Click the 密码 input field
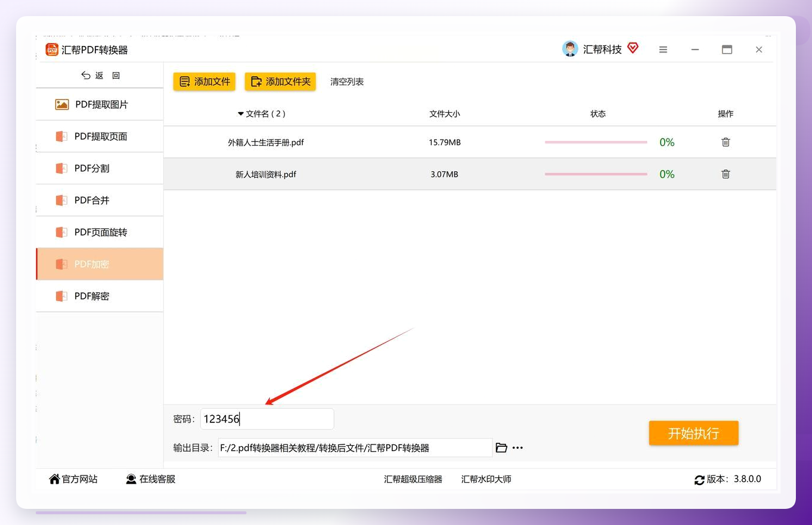Image resolution: width=812 pixels, height=525 pixels. click(x=267, y=419)
